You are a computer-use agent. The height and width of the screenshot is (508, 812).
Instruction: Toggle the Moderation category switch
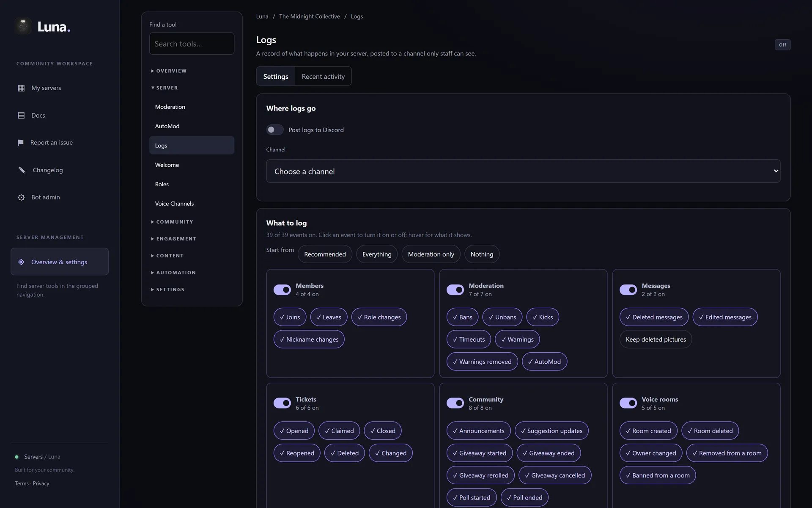(455, 290)
